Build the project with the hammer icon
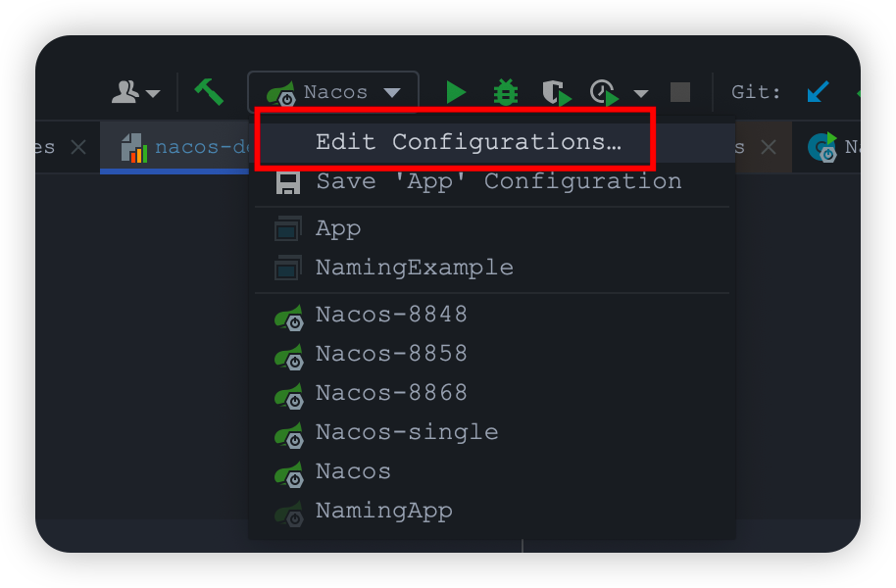This screenshot has width=896, height=588. point(208,91)
